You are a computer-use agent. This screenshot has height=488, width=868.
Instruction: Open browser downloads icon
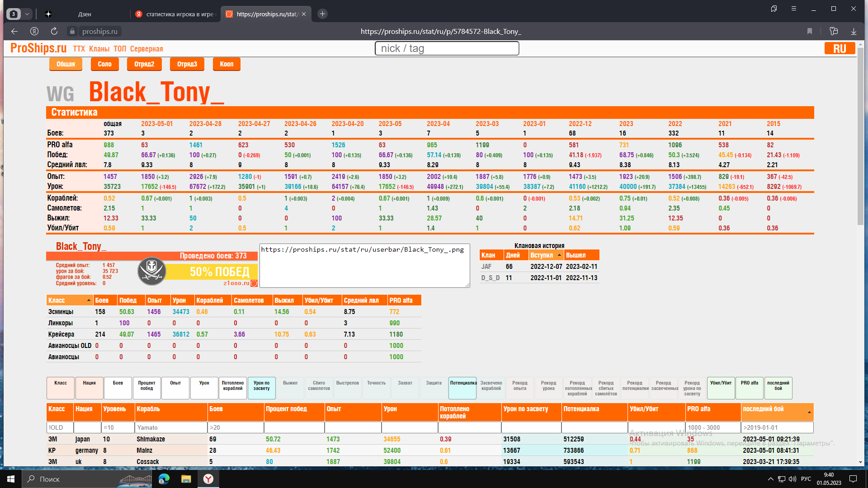click(854, 31)
